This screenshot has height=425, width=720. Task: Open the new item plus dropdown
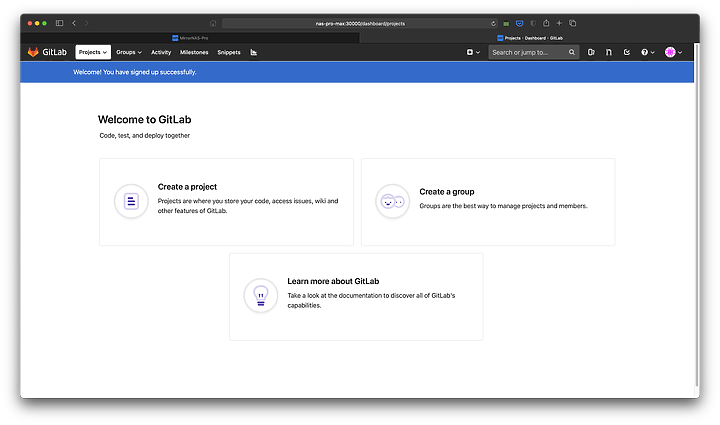pyautogui.click(x=473, y=52)
